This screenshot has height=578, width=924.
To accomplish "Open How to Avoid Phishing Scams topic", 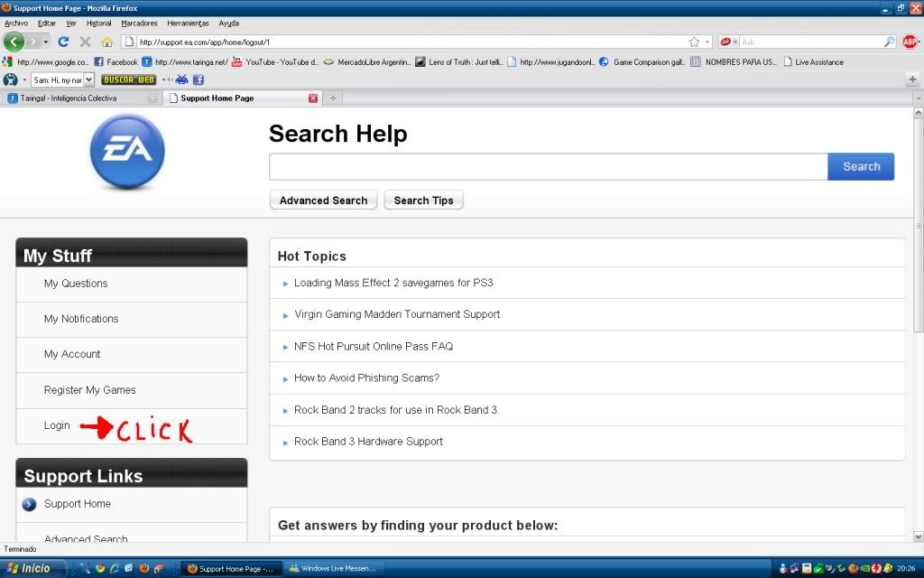I will (366, 378).
